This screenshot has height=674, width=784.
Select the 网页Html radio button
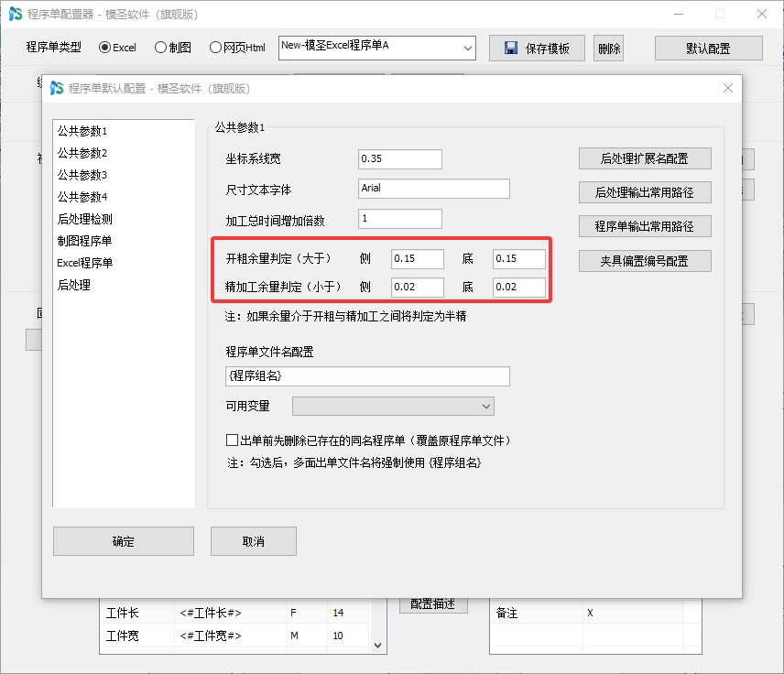point(215,48)
